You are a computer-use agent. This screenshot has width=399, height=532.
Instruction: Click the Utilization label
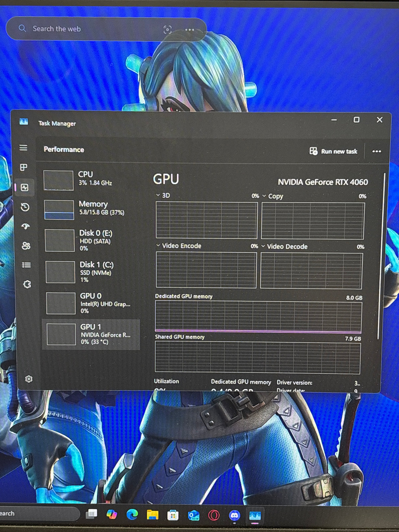coord(166,381)
